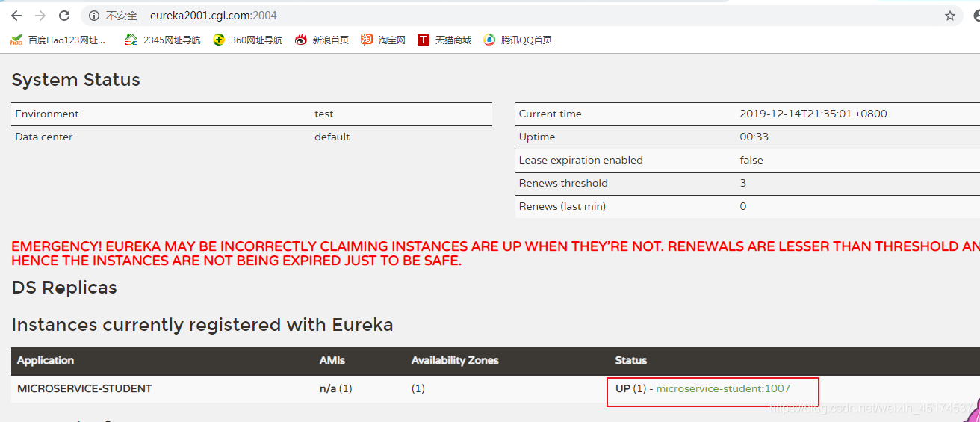The width and height of the screenshot is (980, 422).
Task: Select the renews last min value 0
Action: 743,207
